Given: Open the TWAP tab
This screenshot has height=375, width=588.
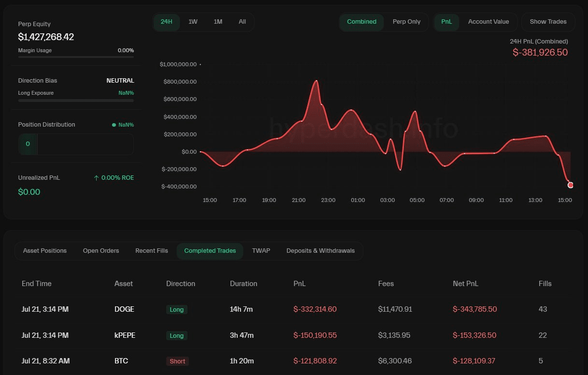Looking at the screenshot, I should (261, 251).
